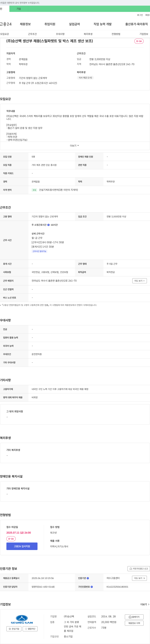Screen dimensions: 150x644
Task: Click the job title (주)승산팩 생산부 채용
Action: pos(49,41)
